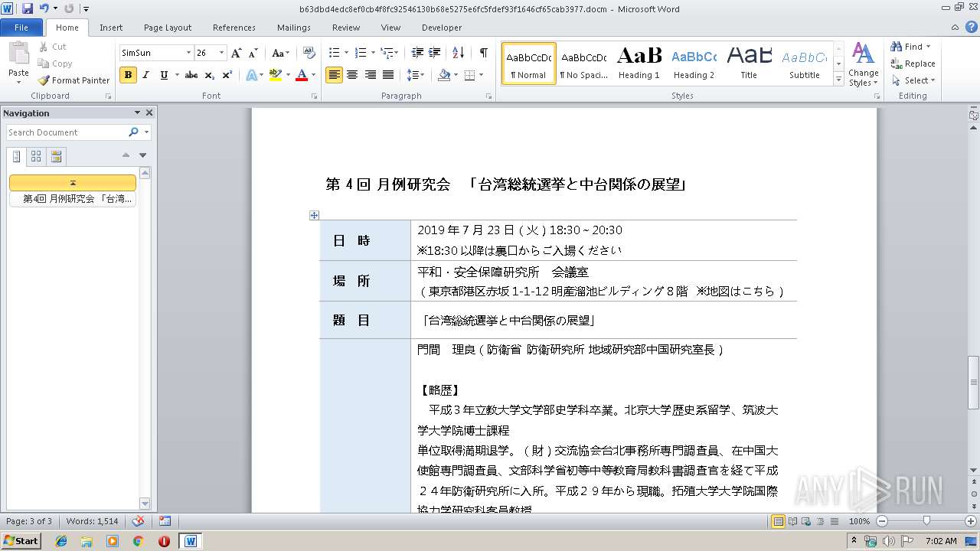Expand the underline style dropdown arrow
The image size is (980, 551).
[x=177, y=75]
